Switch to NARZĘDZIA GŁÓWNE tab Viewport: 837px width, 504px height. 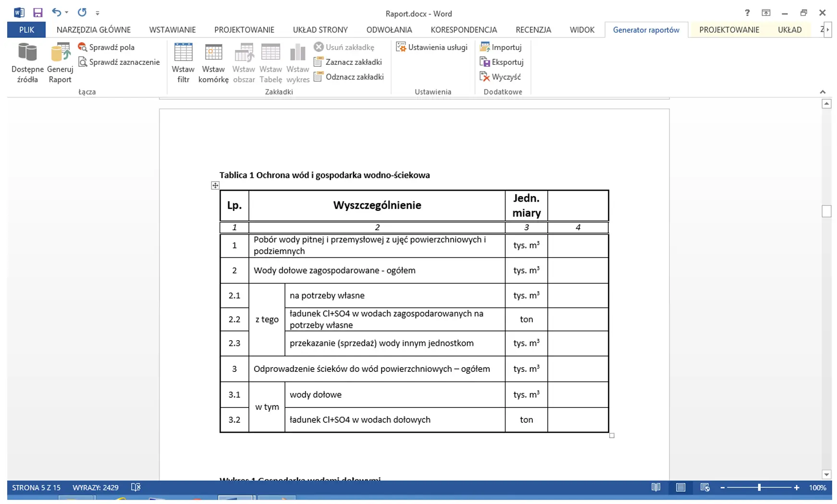[x=94, y=30]
